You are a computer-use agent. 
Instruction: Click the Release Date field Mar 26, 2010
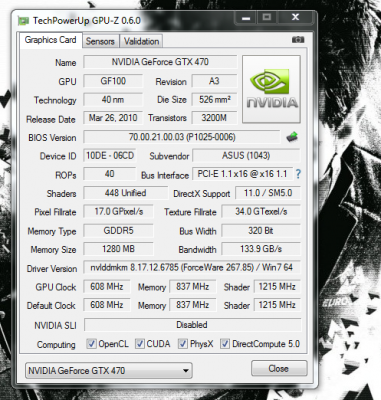[113, 118]
